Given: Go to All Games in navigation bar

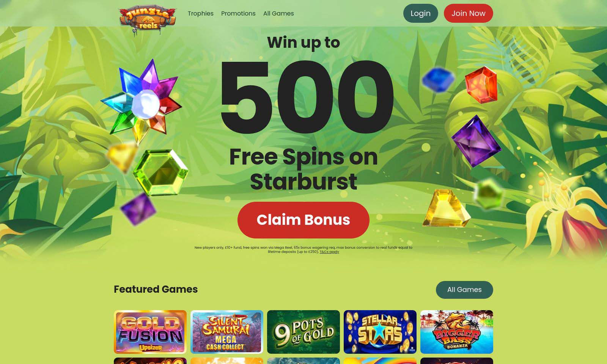Looking at the screenshot, I should point(278,13).
